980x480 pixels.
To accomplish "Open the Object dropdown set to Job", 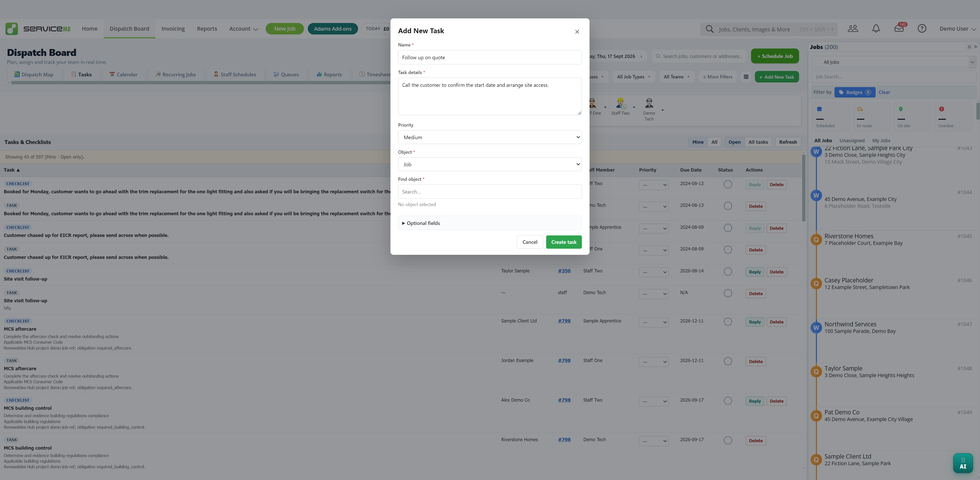I will pyautogui.click(x=490, y=164).
